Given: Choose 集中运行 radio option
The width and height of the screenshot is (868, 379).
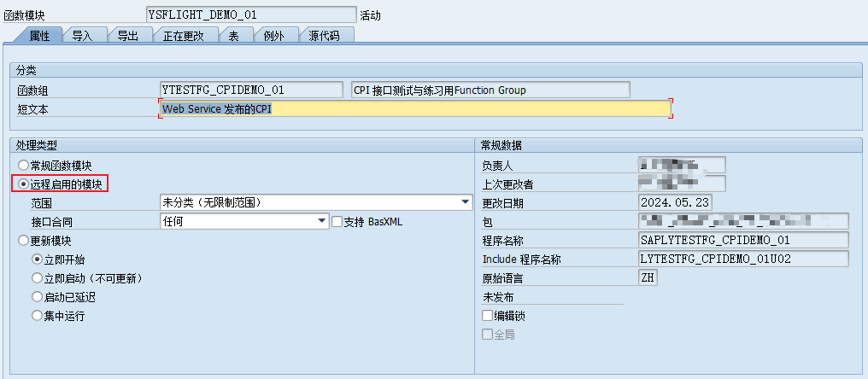Looking at the screenshot, I should [37, 316].
